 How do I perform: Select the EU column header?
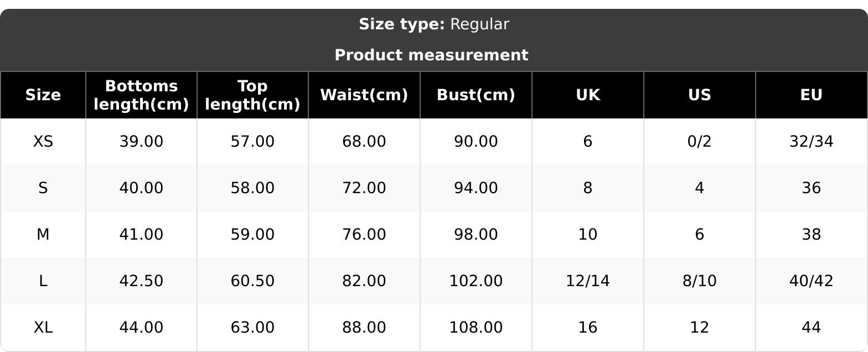coord(811,95)
